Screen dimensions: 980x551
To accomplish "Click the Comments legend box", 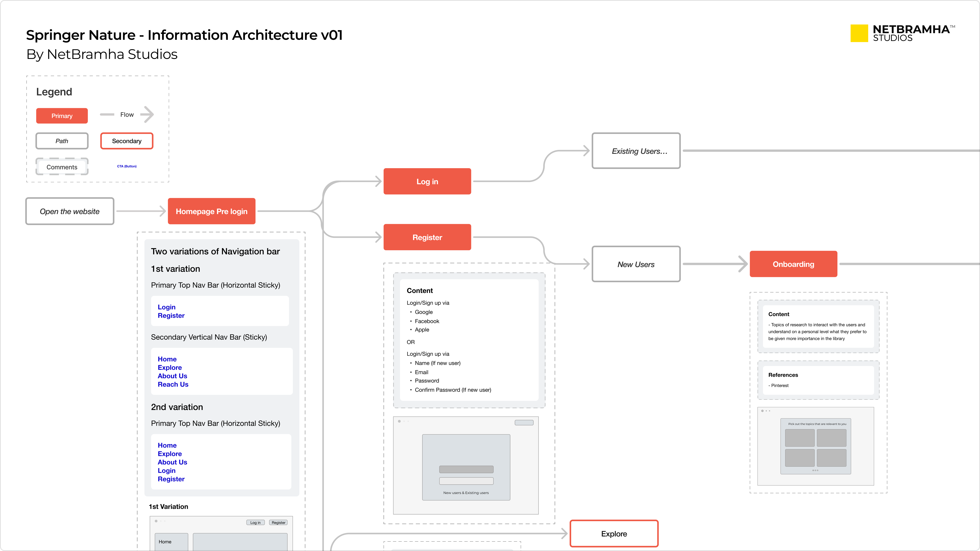I will [62, 167].
